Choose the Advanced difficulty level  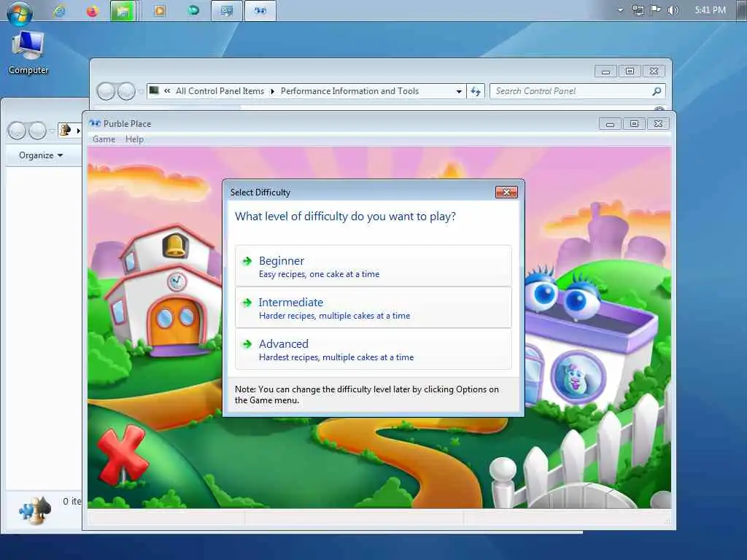pos(373,349)
